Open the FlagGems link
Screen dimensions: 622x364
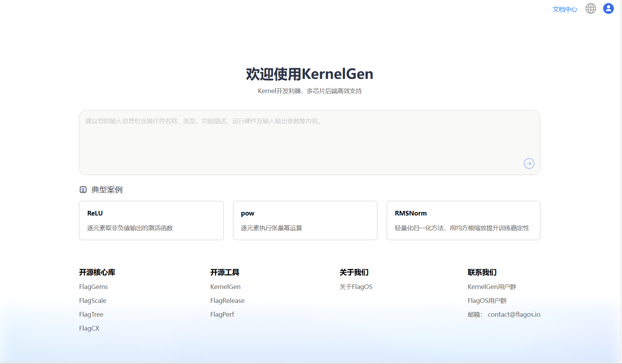click(x=94, y=287)
